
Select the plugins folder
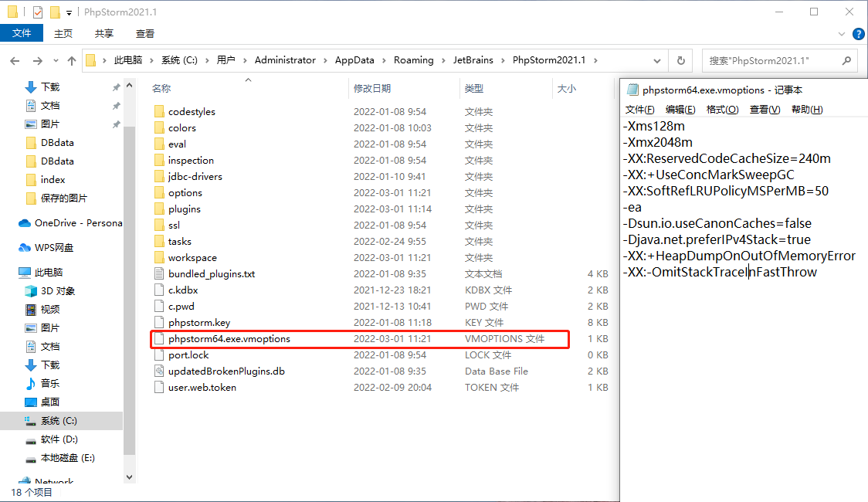pyautogui.click(x=185, y=209)
